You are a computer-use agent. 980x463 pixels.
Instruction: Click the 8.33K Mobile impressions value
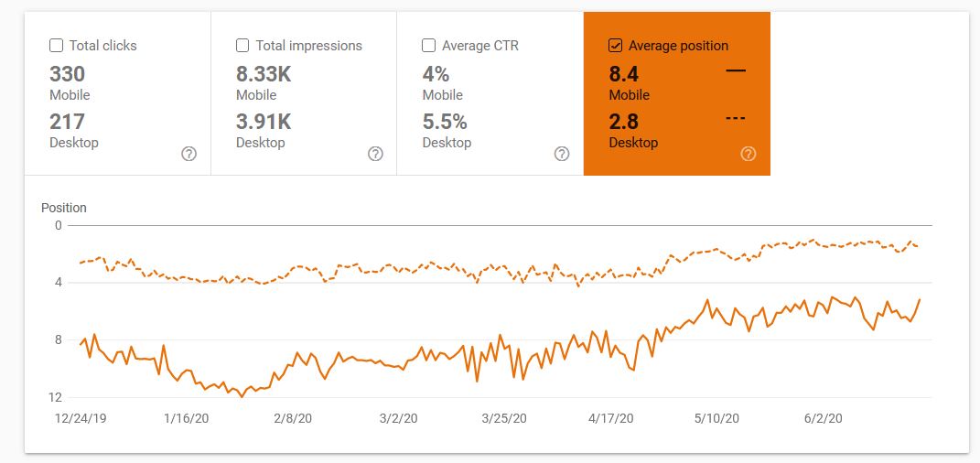[x=264, y=74]
